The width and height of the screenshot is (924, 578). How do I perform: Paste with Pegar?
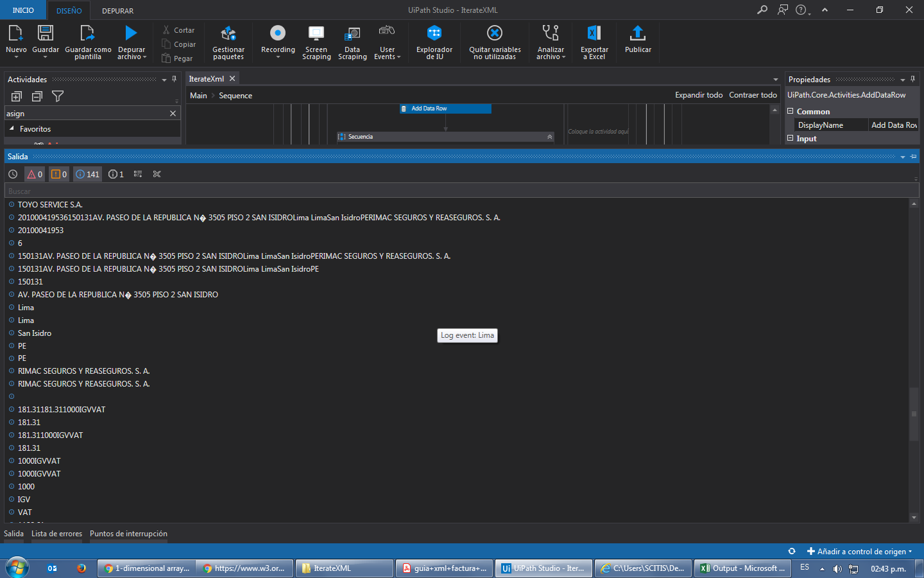(177, 58)
